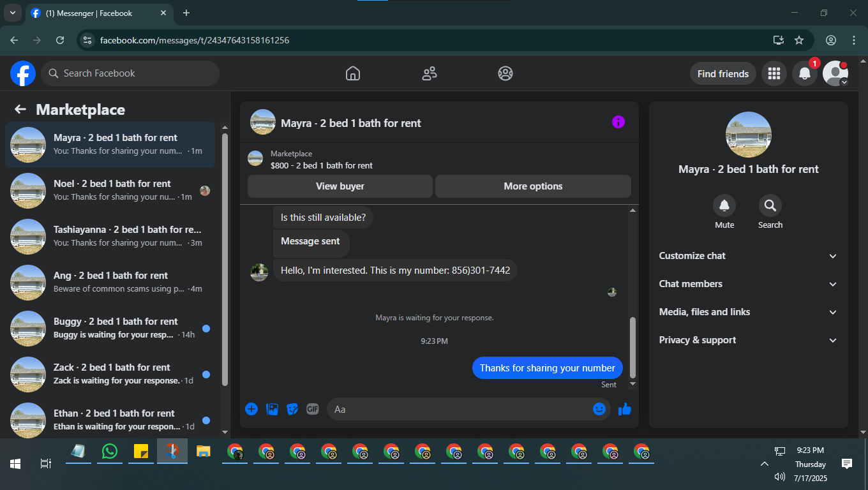The width and height of the screenshot is (868, 490).
Task: Open the Ang conversation
Action: [x=110, y=283]
